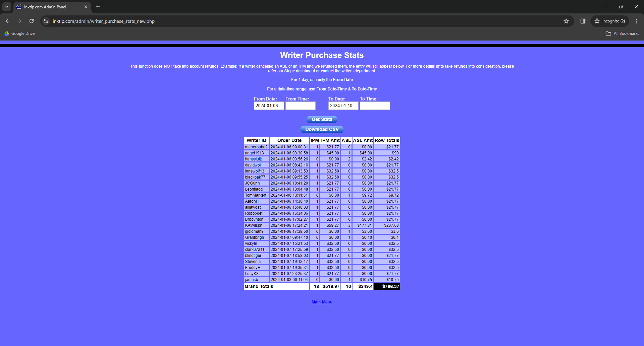The image size is (644, 346).
Task: Follow the Main Menu link
Action: pyautogui.click(x=322, y=302)
